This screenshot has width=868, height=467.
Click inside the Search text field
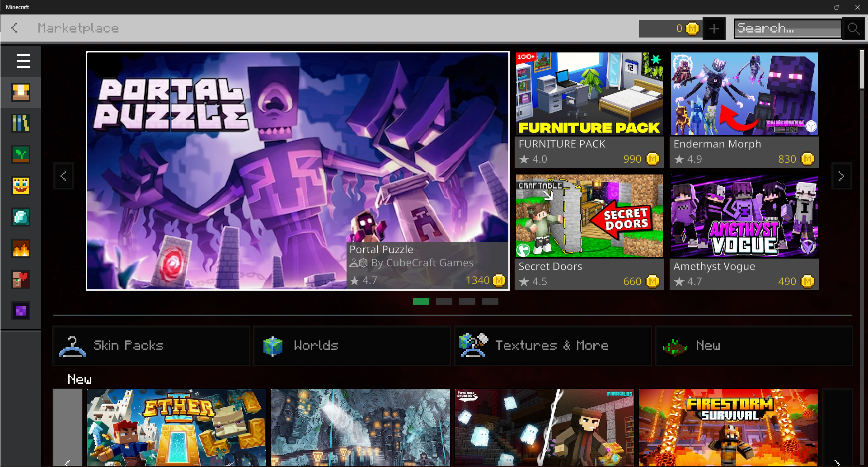(788, 28)
